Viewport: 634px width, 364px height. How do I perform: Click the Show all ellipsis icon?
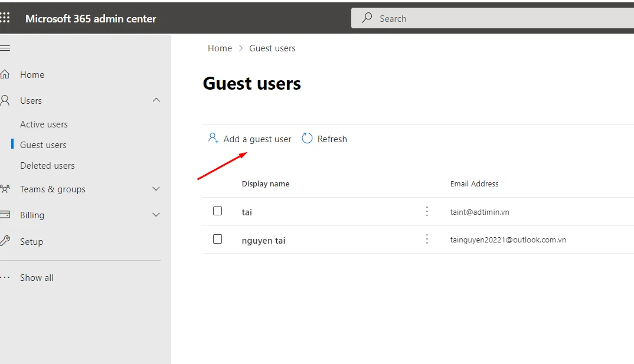click(5, 277)
